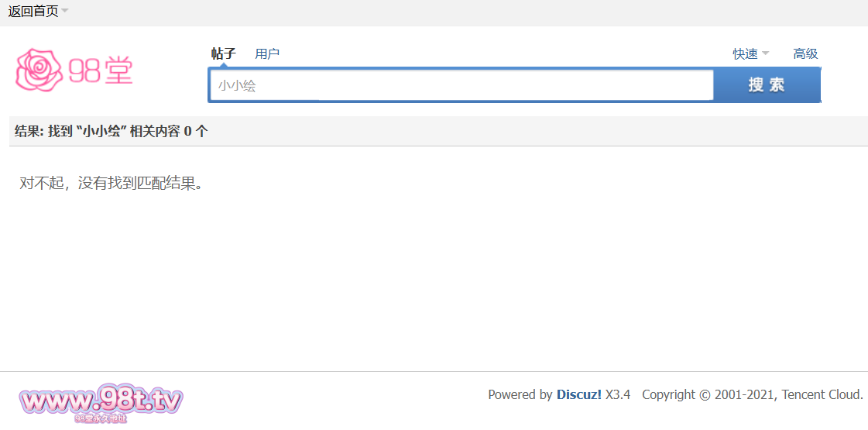Screen dimensions: 868x430
Task: Focus the search box containing 小小绘
Action: tap(461, 85)
